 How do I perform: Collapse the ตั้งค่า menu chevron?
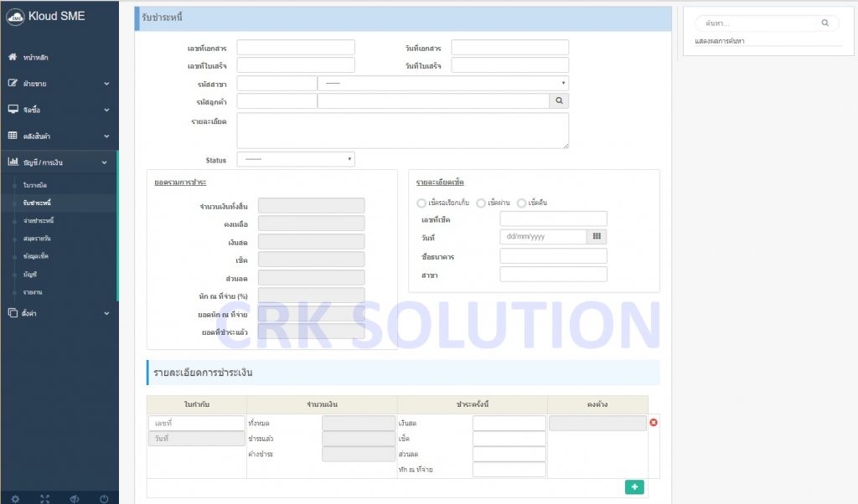click(x=106, y=312)
